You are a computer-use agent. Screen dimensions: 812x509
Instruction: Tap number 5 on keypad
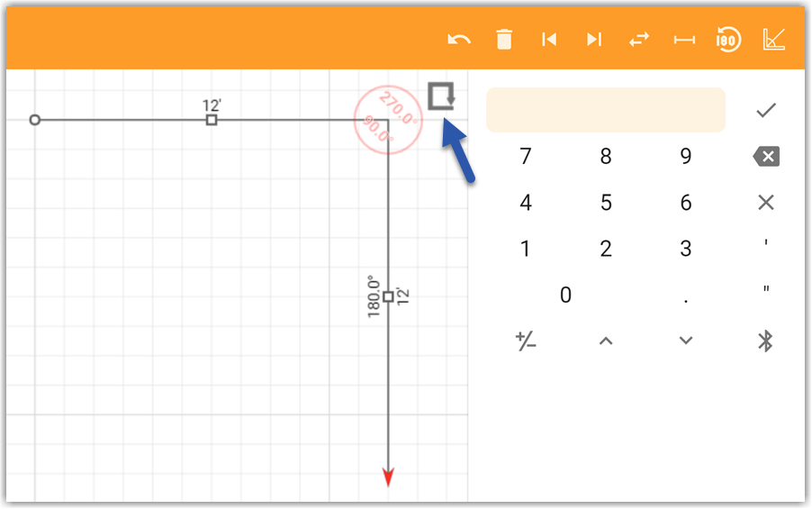tap(606, 202)
